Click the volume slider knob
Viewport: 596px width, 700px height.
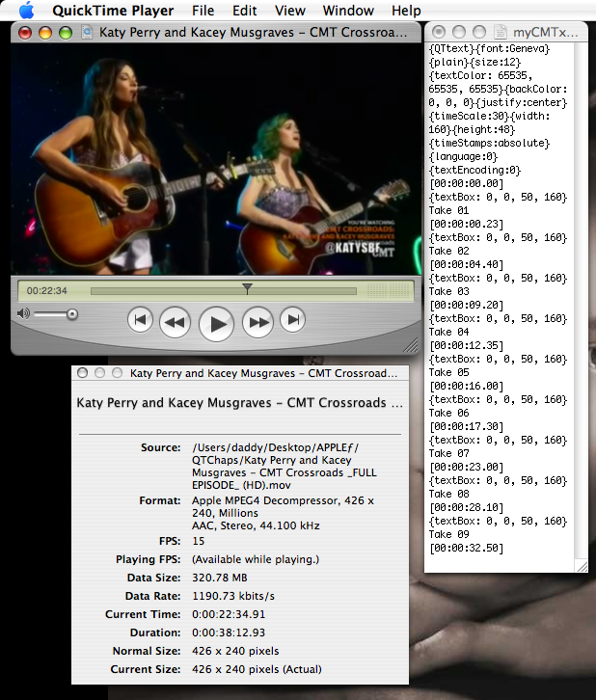72,314
